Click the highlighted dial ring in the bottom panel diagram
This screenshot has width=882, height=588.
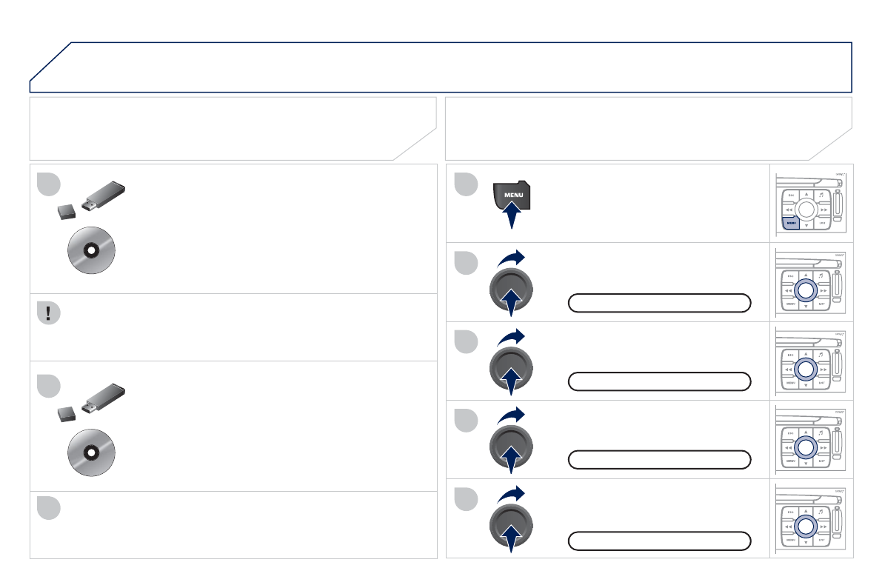[x=806, y=526]
